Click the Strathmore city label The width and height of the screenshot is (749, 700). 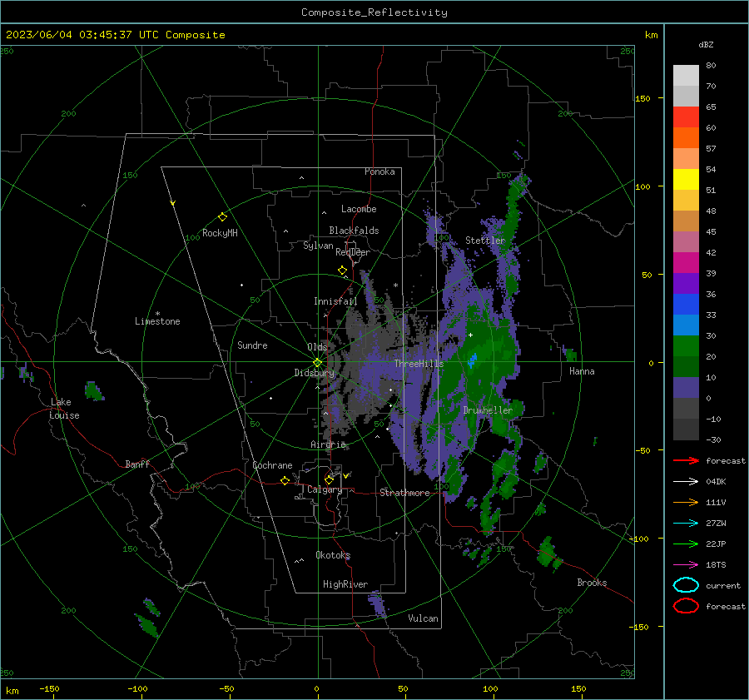coord(405,493)
